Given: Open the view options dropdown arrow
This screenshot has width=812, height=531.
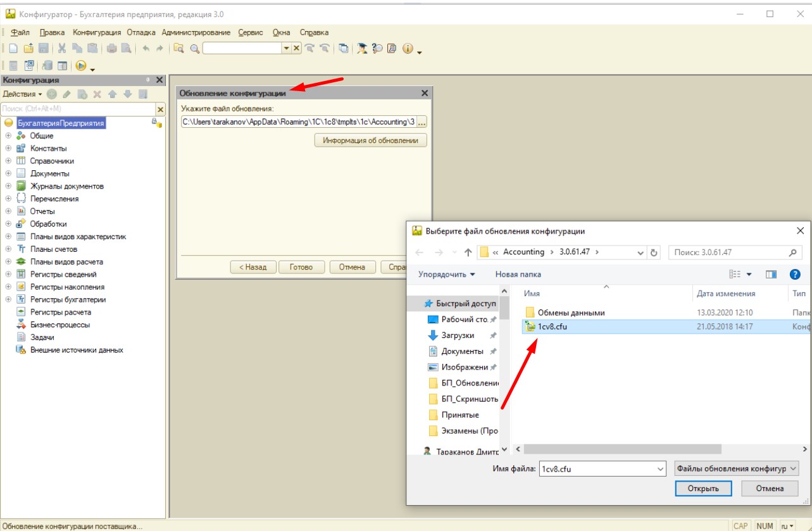Looking at the screenshot, I should pos(749,274).
